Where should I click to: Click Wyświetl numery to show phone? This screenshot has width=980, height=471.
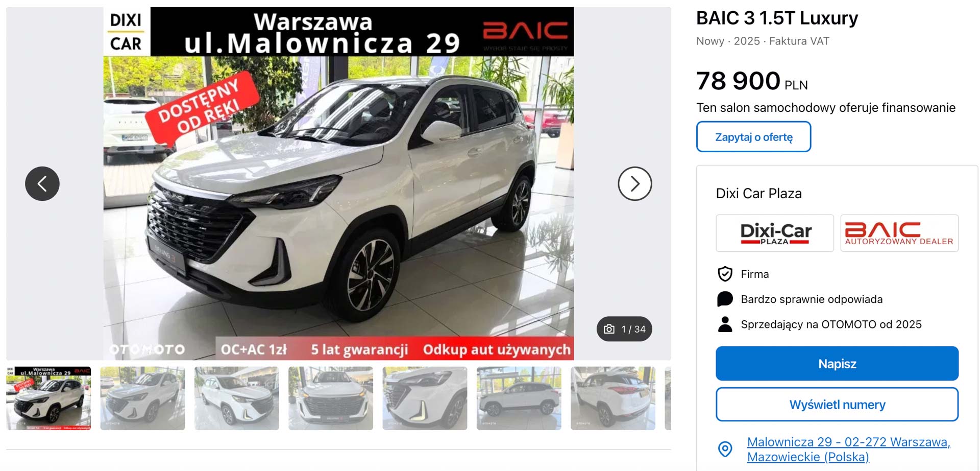click(x=837, y=404)
